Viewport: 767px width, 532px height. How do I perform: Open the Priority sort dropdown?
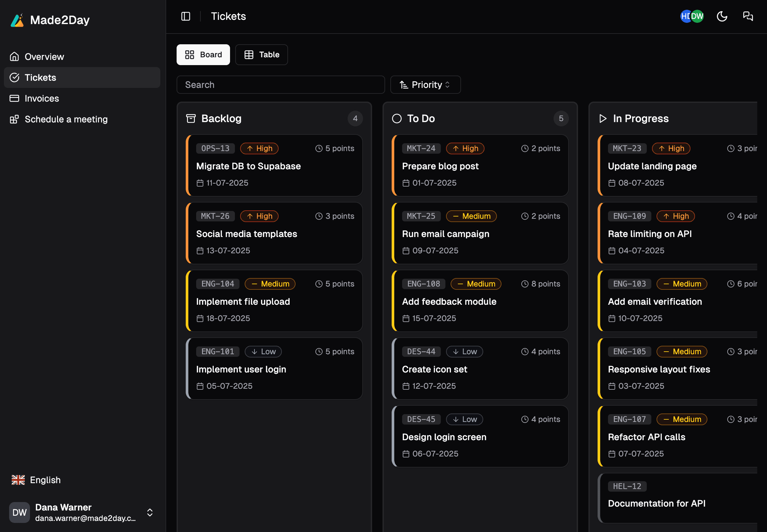425,85
